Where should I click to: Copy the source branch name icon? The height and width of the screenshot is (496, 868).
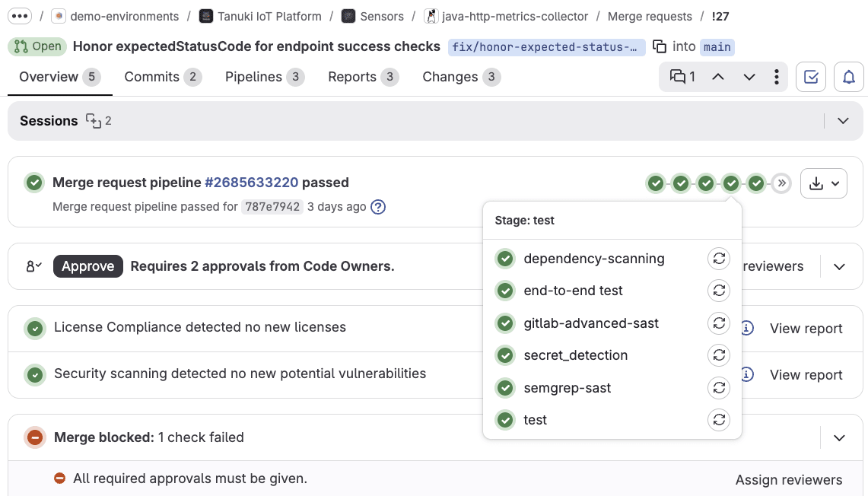tap(660, 46)
